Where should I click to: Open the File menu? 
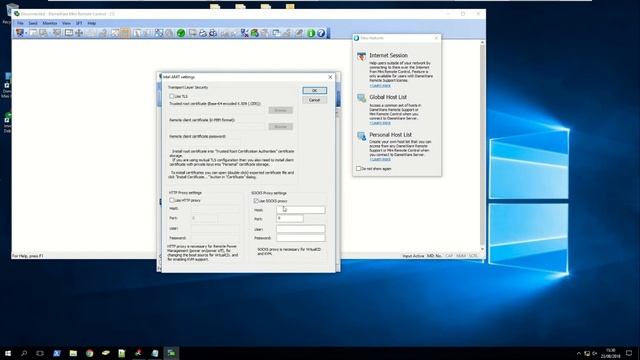pos(20,23)
